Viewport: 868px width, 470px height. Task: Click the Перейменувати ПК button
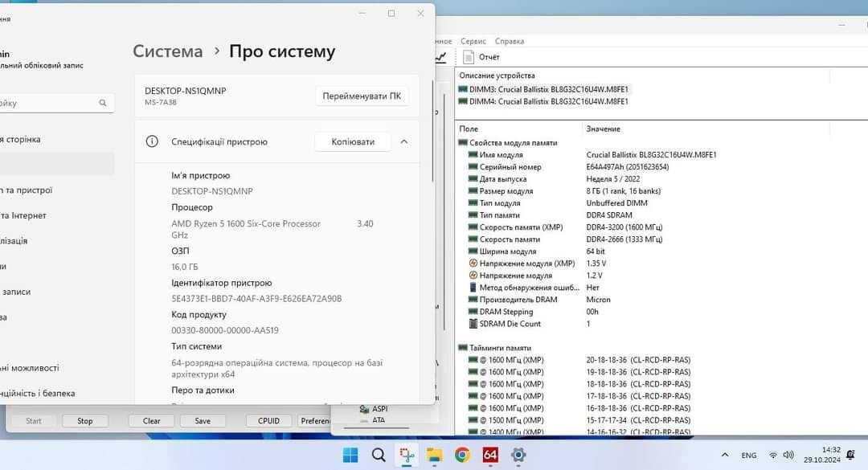pos(362,96)
